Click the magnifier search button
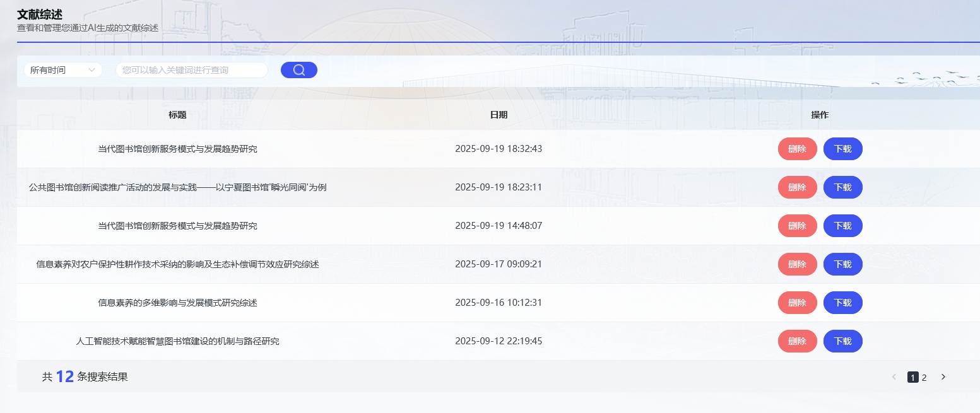 [x=298, y=70]
